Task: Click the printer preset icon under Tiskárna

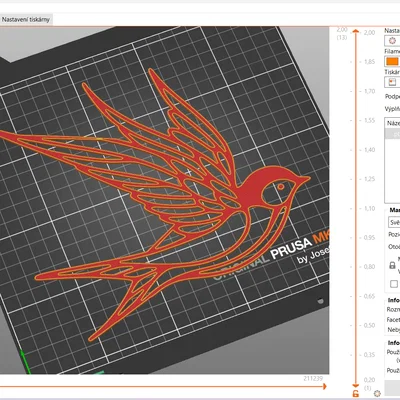Action: [x=392, y=82]
